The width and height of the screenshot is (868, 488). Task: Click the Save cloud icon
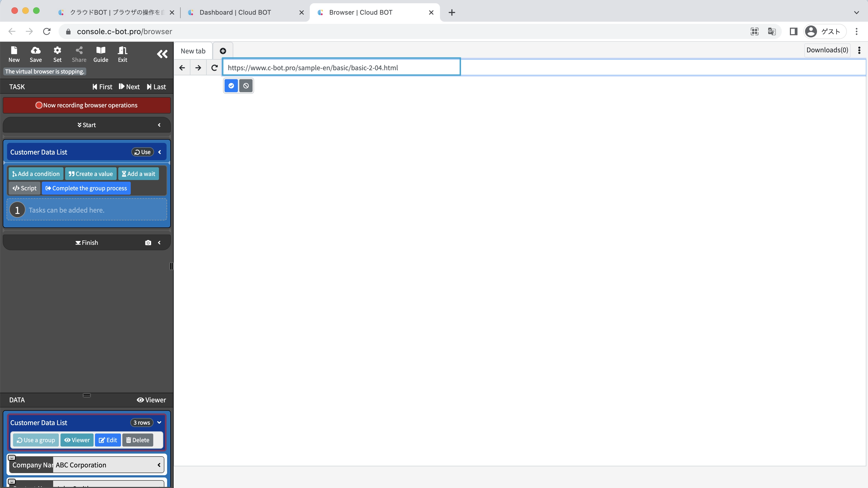point(36,54)
